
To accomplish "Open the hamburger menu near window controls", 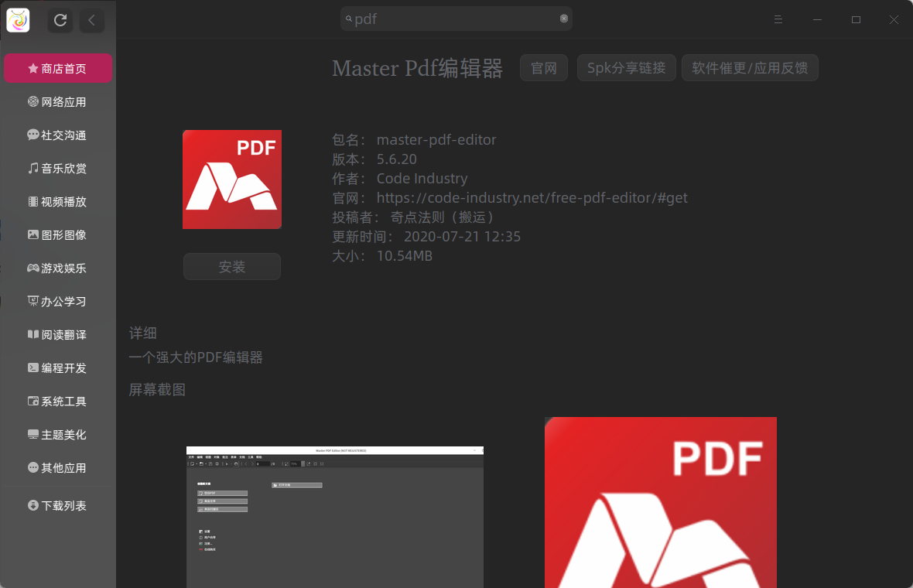I will coord(778,19).
